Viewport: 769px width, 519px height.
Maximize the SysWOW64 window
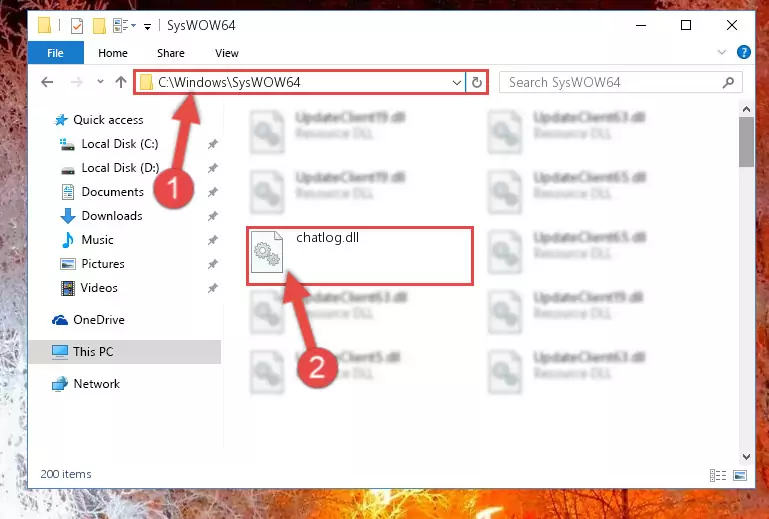[x=686, y=25]
